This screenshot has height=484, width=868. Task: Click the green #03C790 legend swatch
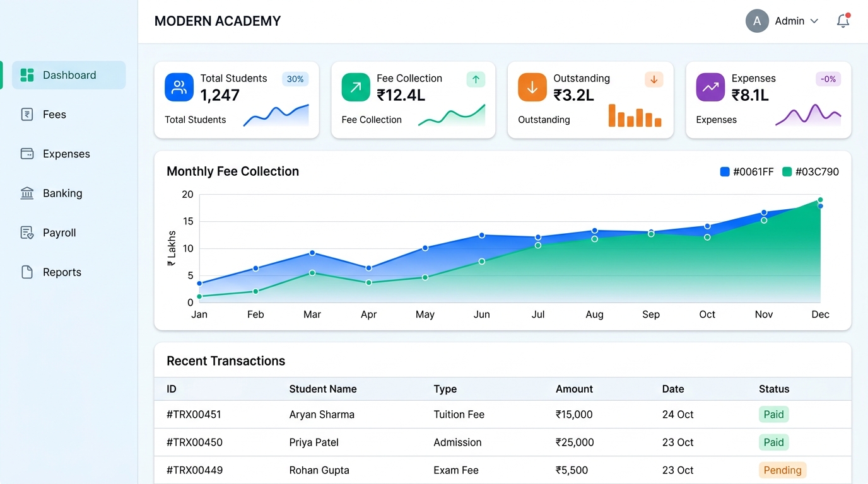pos(787,172)
